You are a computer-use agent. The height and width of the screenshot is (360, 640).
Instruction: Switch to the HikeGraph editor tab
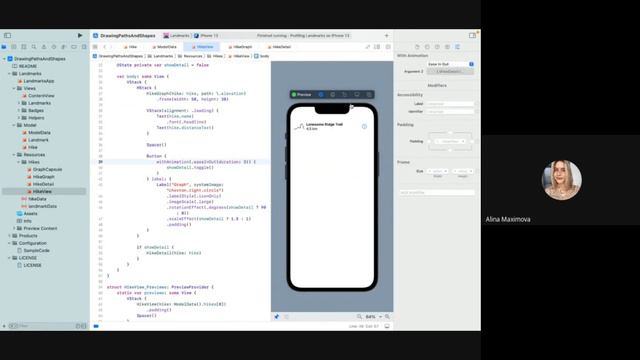(x=240, y=47)
